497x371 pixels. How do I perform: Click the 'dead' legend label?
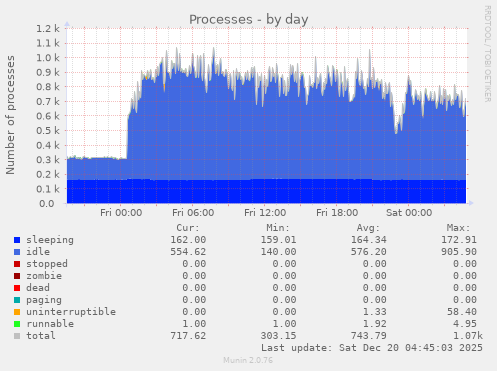tap(38, 288)
